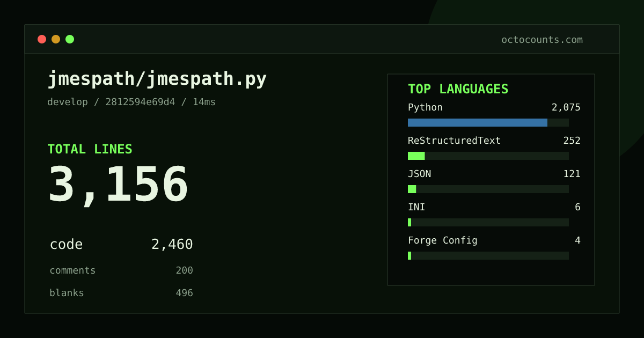Select the jmespath/jmespath.py repository title
644x338 pixels.
click(157, 79)
